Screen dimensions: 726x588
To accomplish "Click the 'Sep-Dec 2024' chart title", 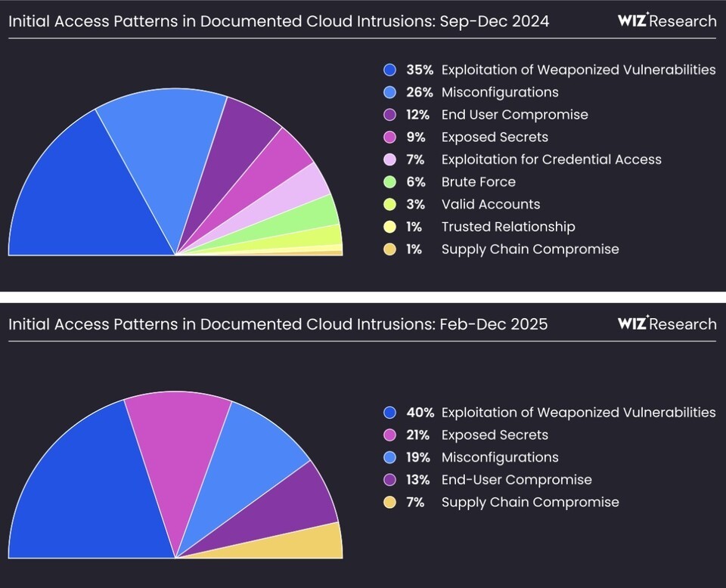I will pos(278,22).
